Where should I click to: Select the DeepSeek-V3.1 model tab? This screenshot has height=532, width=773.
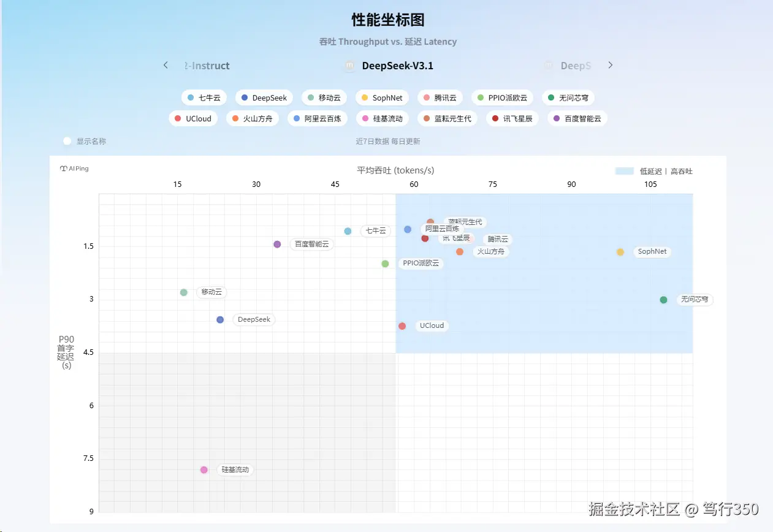(389, 66)
